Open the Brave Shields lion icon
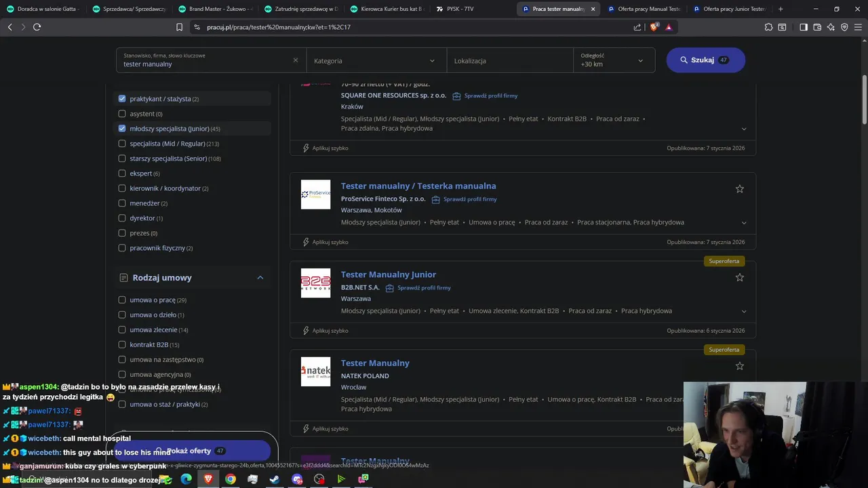 coord(654,27)
